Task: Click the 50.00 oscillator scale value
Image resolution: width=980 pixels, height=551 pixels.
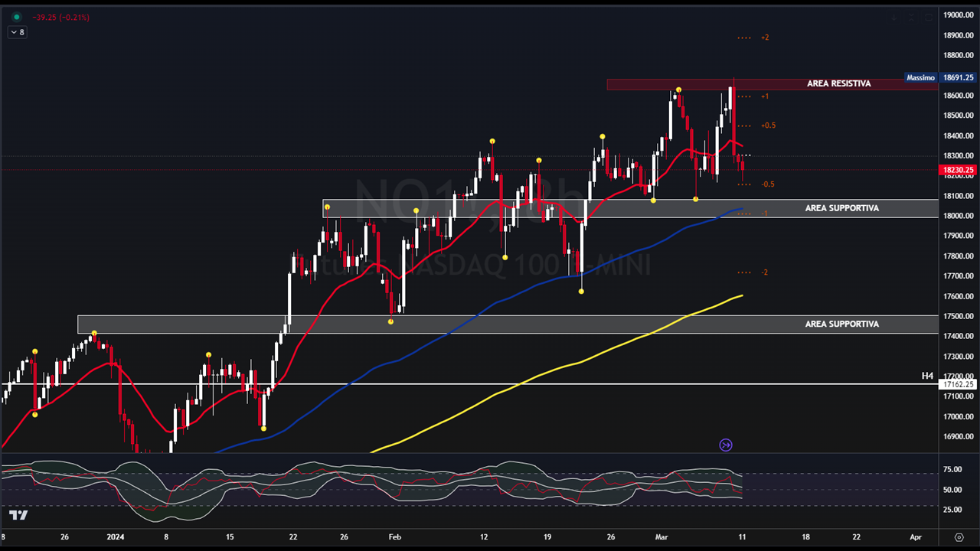Action: pos(952,490)
